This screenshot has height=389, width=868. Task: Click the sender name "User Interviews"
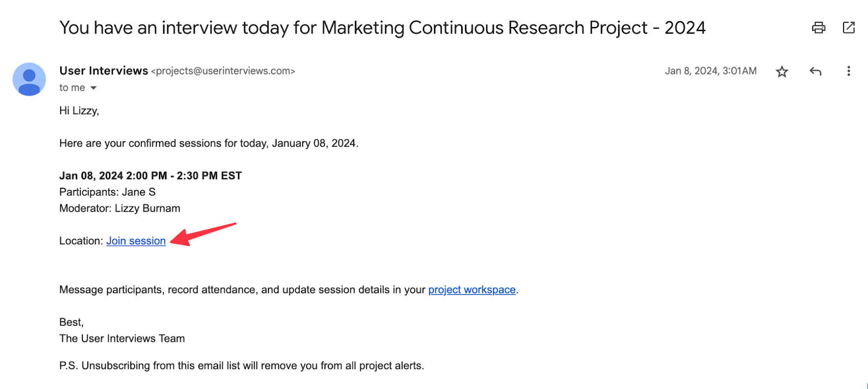[104, 71]
